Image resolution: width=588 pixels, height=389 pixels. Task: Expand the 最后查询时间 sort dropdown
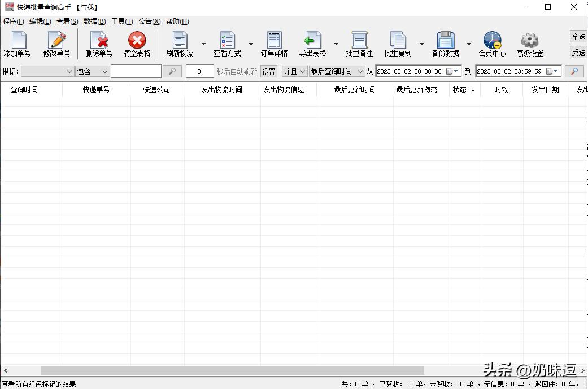[x=337, y=71]
